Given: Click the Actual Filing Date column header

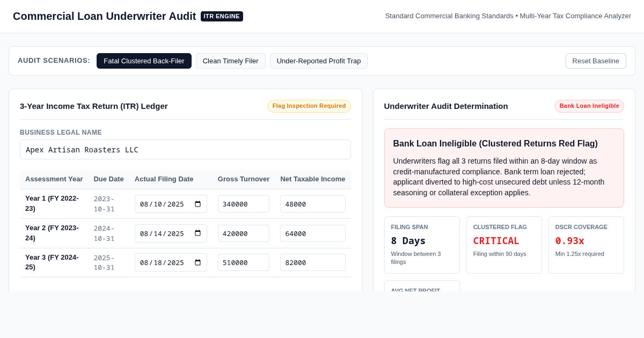Looking at the screenshot, I should (164, 179).
